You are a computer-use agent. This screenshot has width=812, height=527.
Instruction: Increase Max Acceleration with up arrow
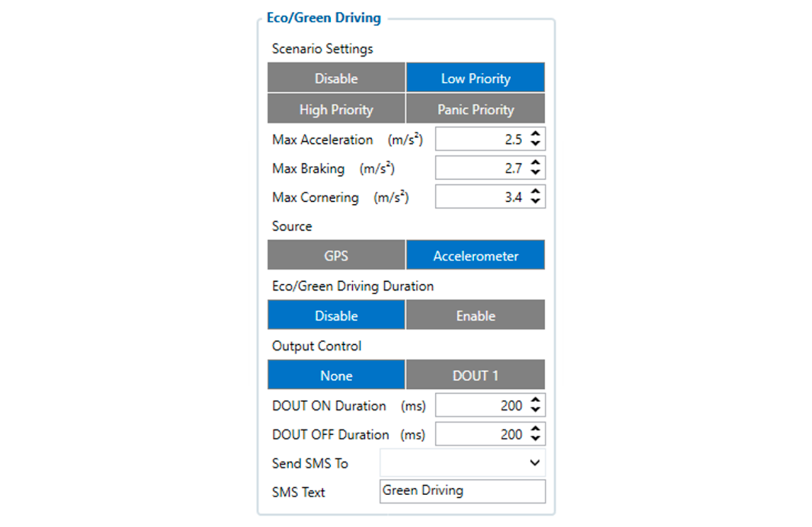pos(535,134)
